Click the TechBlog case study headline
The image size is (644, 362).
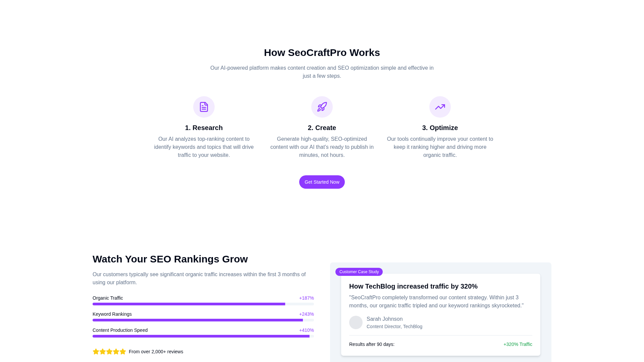(413, 286)
